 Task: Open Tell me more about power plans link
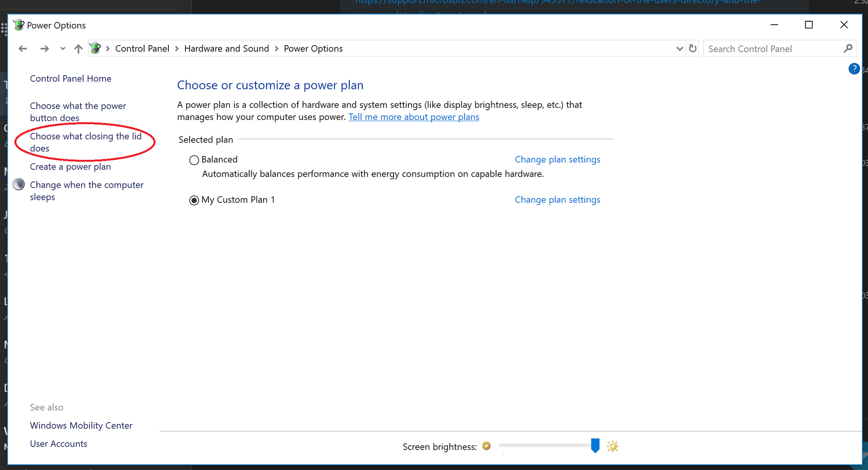[x=414, y=117]
